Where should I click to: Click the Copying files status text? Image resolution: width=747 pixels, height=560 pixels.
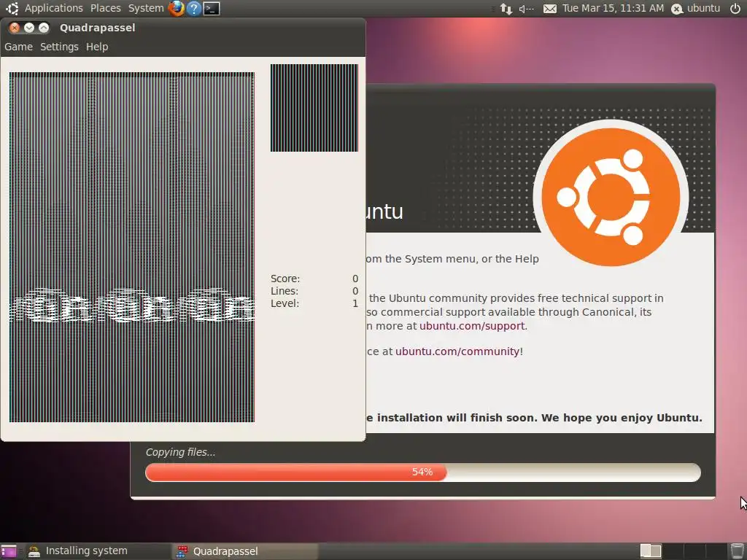[181, 452]
